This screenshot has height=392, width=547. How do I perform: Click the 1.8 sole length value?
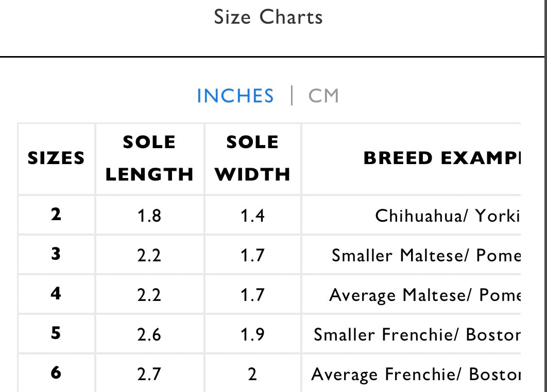(149, 216)
